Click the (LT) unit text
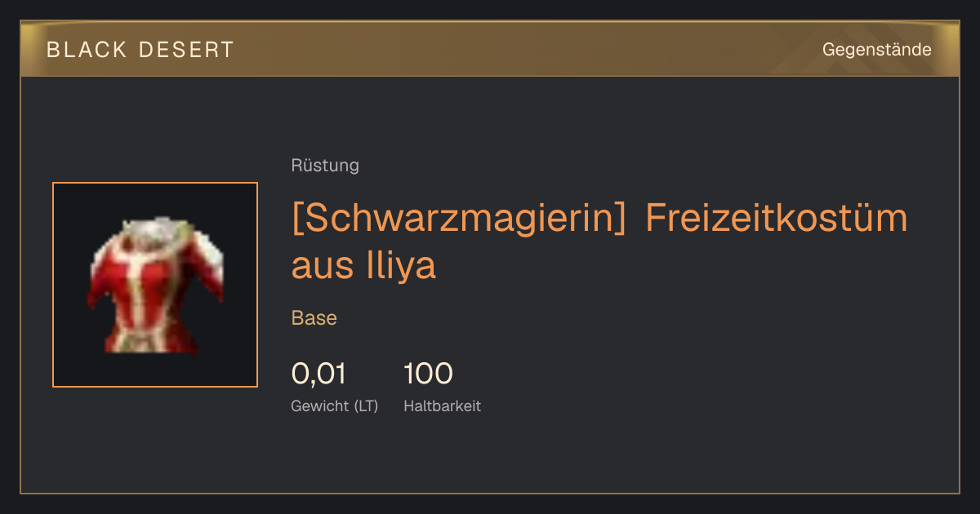980x514 pixels. (366, 406)
